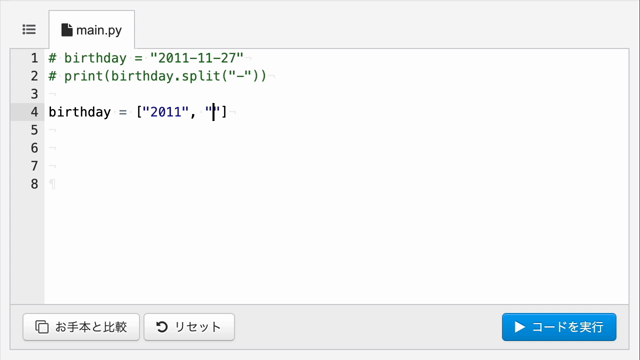Click line number 8 in the gutter
640x360 pixels.
point(34,184)
